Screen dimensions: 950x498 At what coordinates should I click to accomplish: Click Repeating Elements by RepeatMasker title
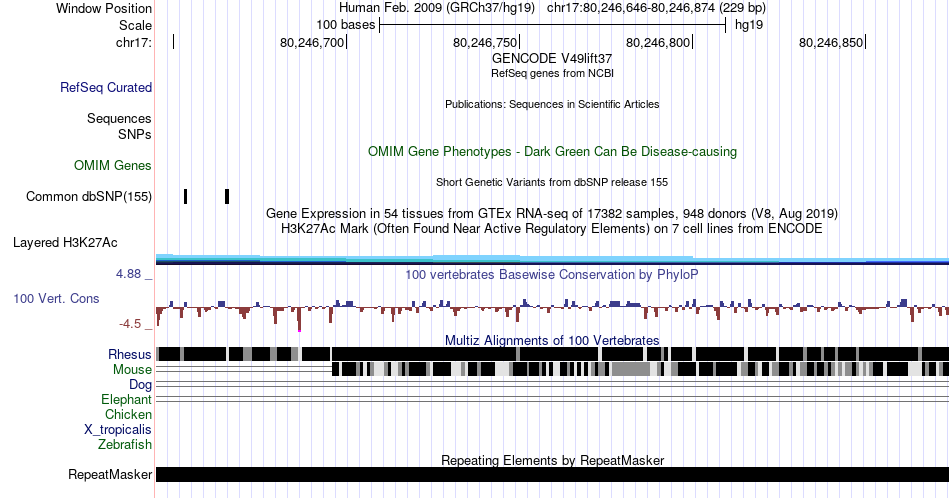(x=552, y=460)
